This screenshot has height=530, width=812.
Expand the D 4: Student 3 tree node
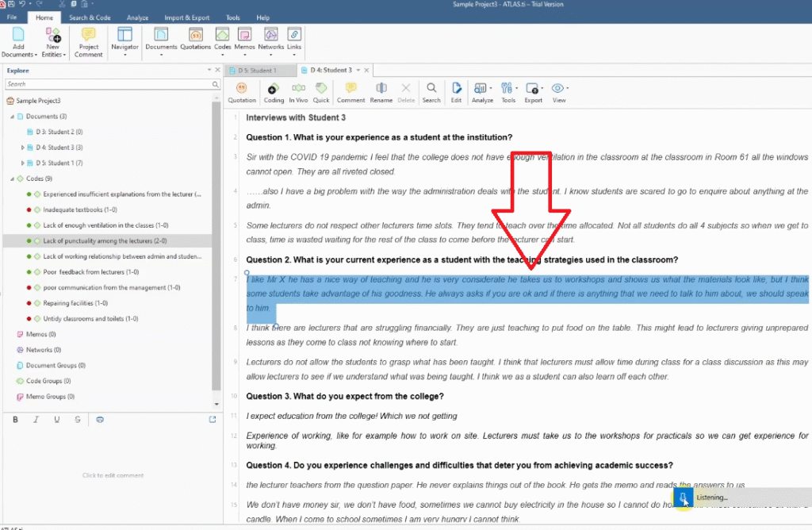(x=23, y=148)
